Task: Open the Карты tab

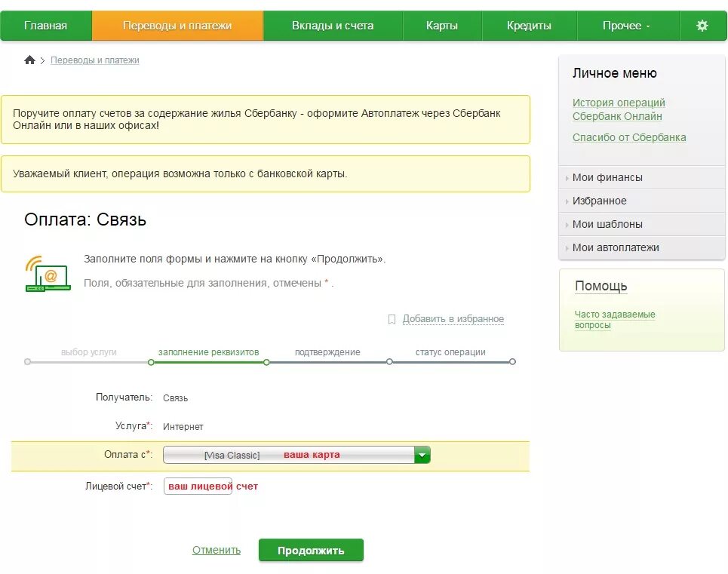Action: (442, 26)
